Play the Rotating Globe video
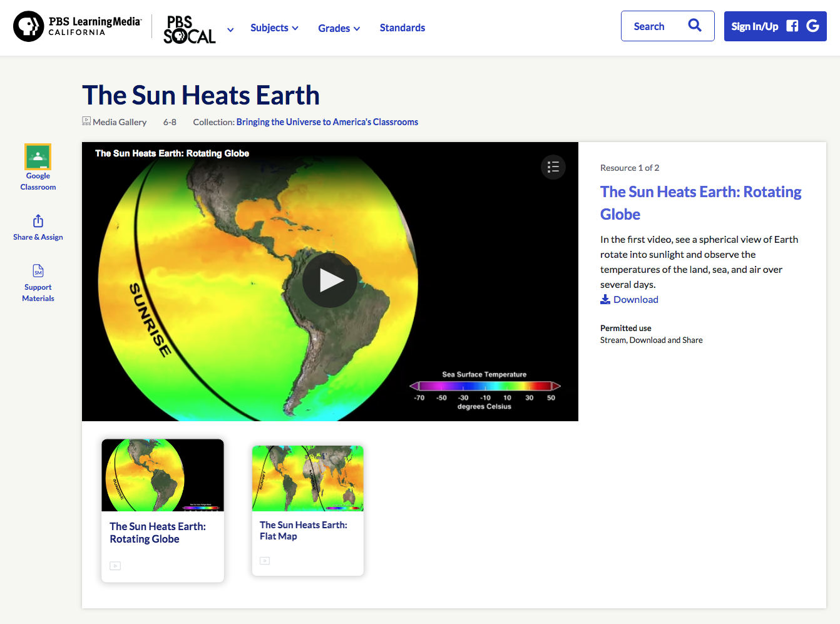The width and height of the screenshot is (840, 624). (x=330, y=281)
